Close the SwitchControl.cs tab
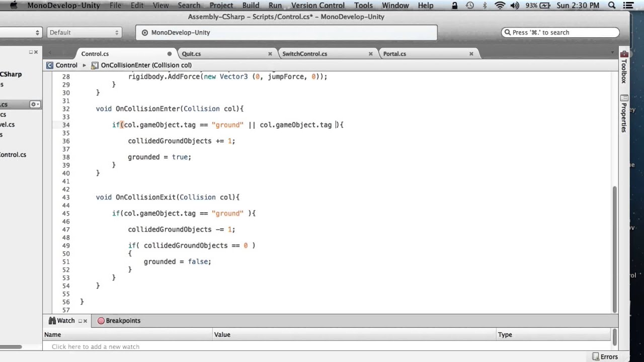 click(371, 54)
